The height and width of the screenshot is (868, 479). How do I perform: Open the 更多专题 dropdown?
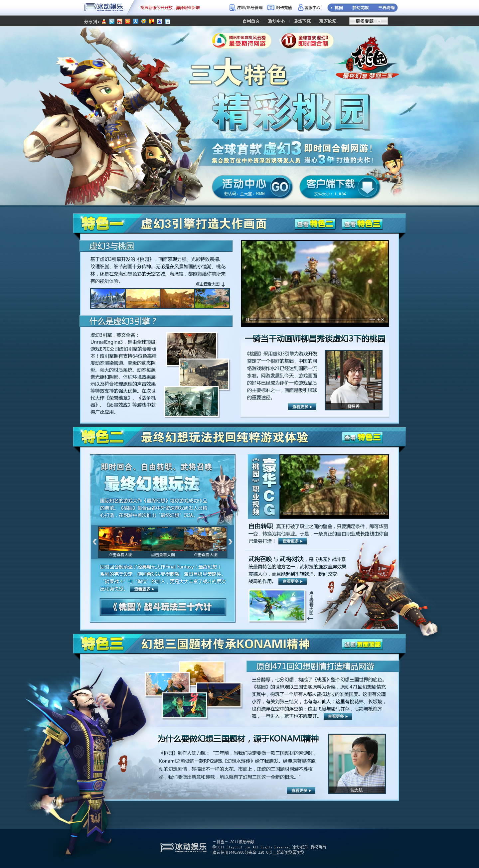[x=369, y=21]
